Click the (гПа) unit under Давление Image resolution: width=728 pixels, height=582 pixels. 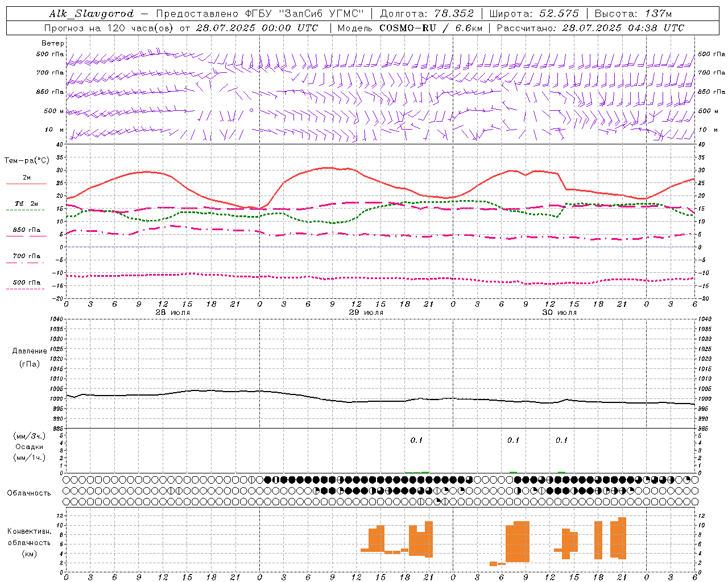(x=30, y=364)
